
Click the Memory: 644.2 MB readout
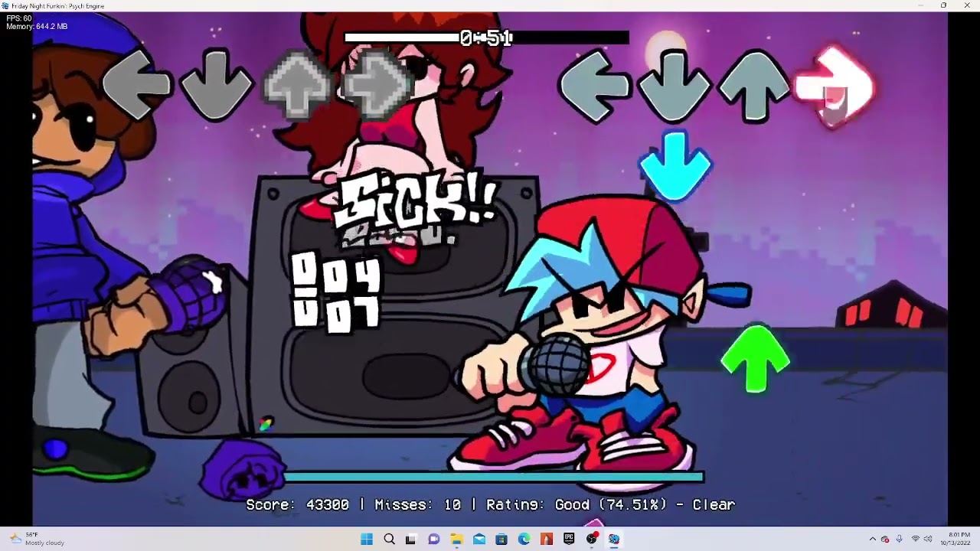tap(37, 27)
